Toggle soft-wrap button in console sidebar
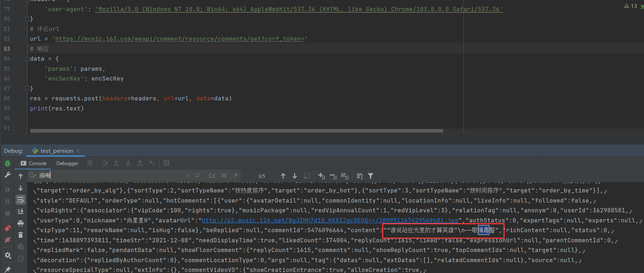The width and height of the screenshot is (644, 273). click(x=21, y=200)
